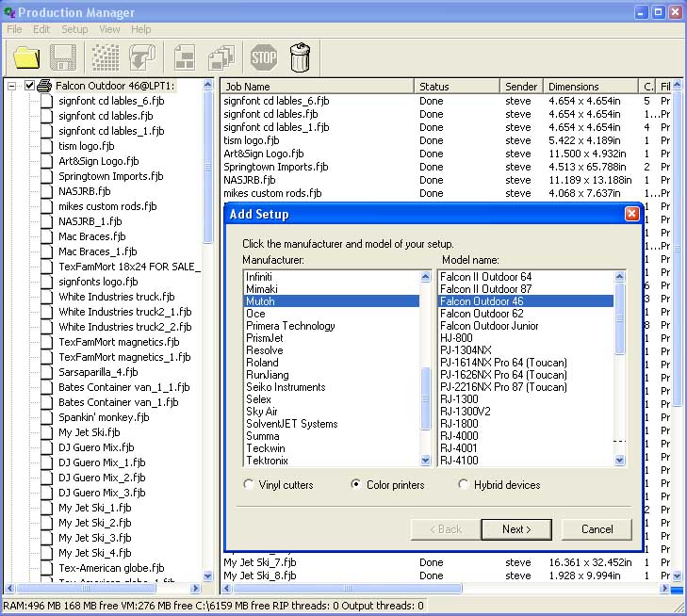Click the trash can delete icon
Screen dimensions: 687x616
[300, 57]
